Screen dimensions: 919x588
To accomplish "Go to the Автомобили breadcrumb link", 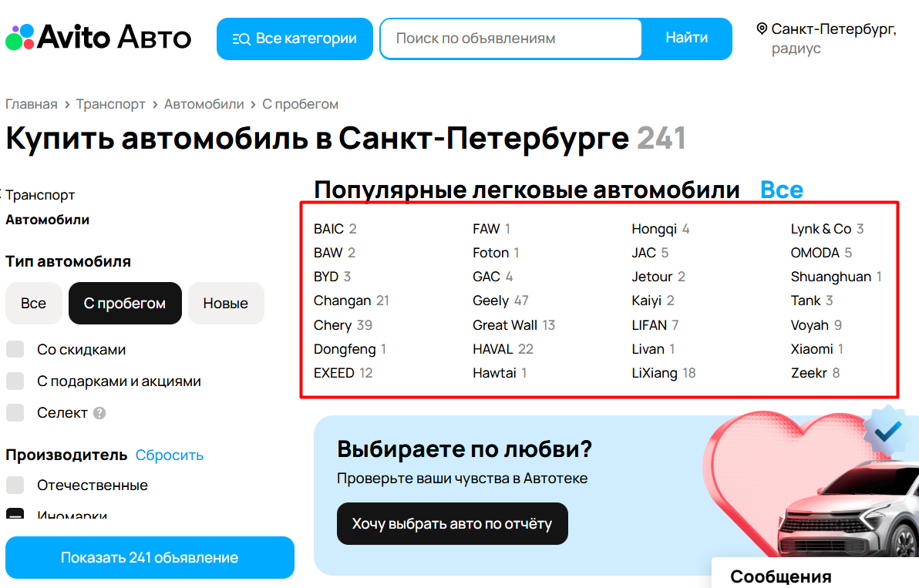I will pos(204,104).
